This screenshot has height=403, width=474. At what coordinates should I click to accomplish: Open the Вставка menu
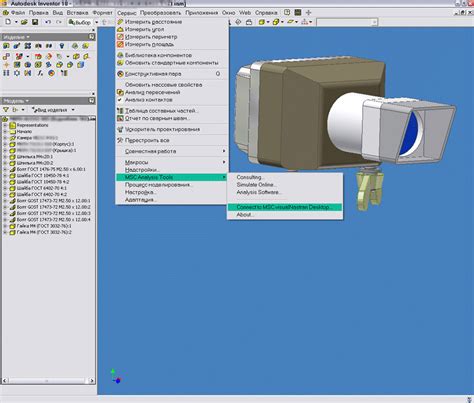[x=77, y=13]
